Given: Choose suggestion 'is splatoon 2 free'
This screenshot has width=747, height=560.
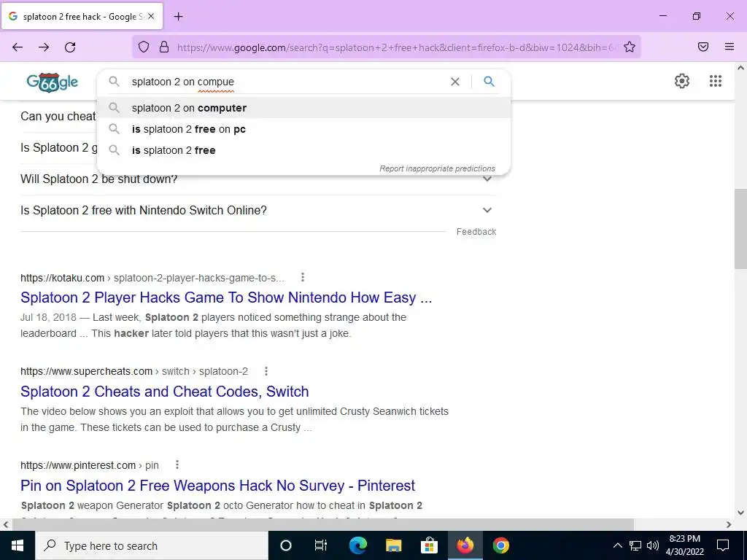Looking at the screenshot, I should pyautogui.click(x=303, y=150).
